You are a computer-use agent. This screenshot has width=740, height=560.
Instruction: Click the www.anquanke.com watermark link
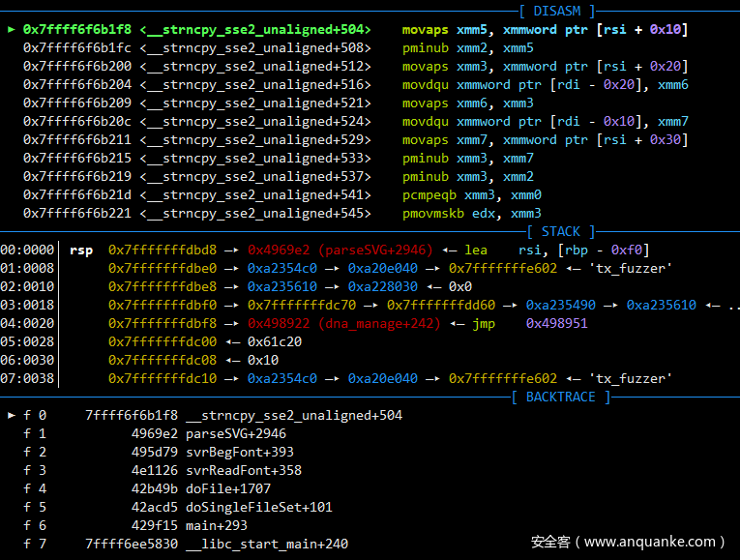653,543
